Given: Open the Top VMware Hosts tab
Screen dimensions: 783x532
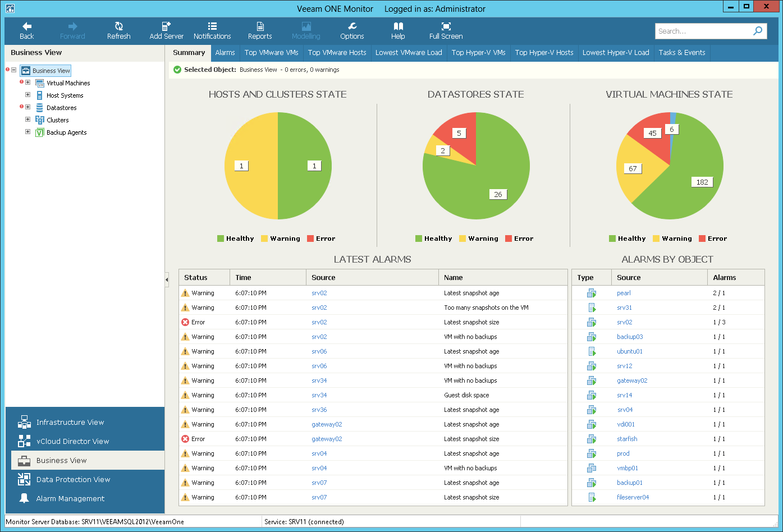Looking at the screenshot, I should [x=337, y=53].
